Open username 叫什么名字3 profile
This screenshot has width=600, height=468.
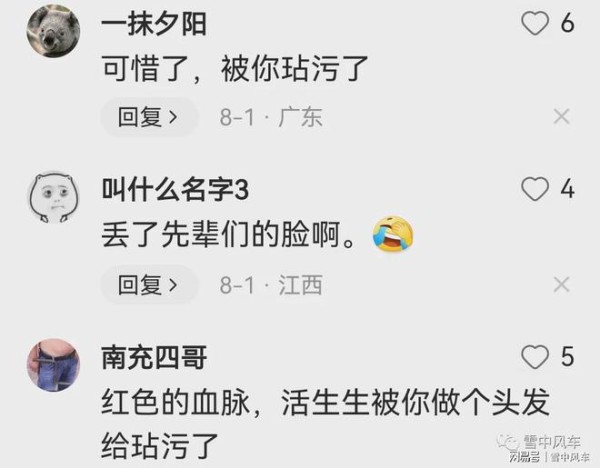point(175,189)
